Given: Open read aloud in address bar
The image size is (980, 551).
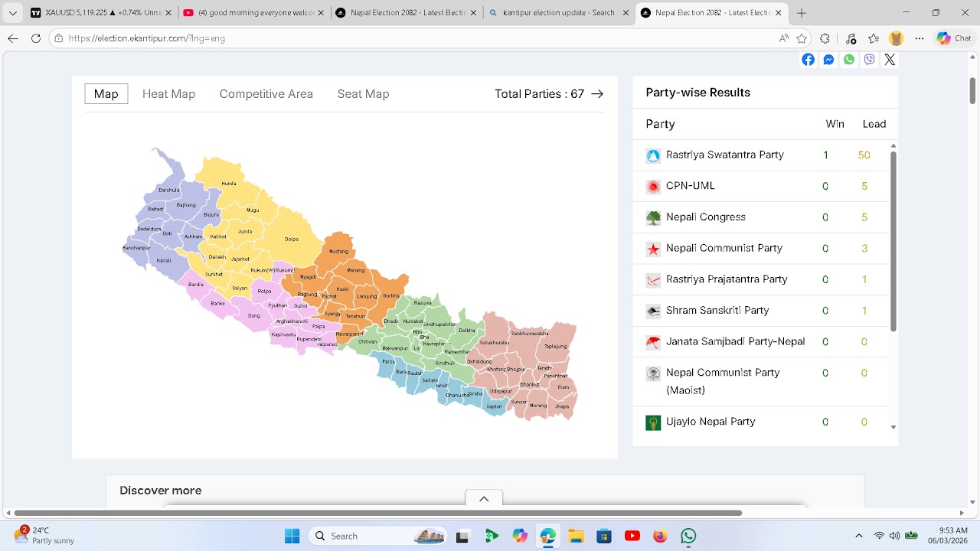Looking at the screenshot, I should pyautogui.click(x=784, y=38).
